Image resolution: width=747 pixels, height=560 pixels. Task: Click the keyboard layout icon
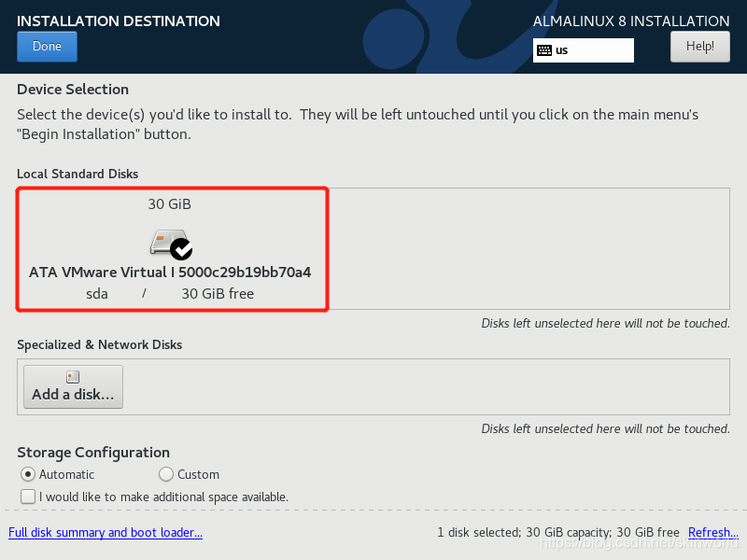544,50
